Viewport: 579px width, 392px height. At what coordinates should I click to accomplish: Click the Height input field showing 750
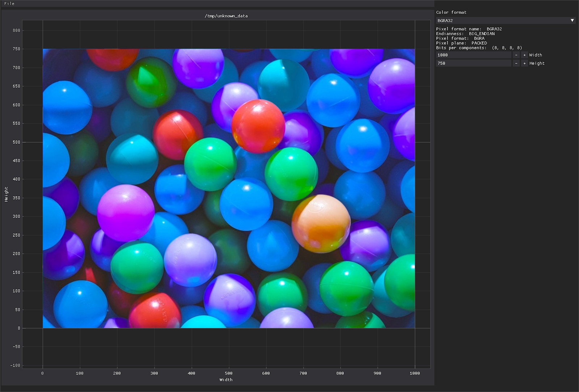[473, 63]
